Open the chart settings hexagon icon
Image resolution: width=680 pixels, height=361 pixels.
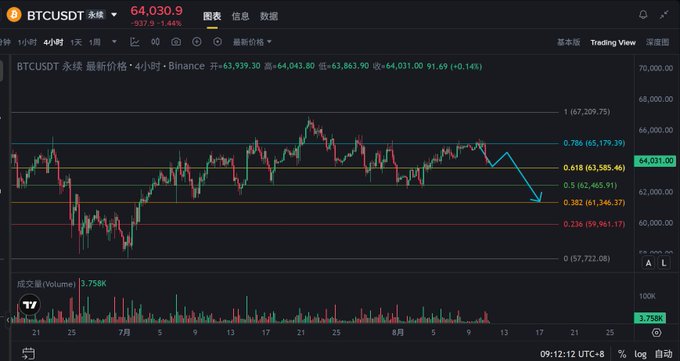(x=218, y=42)
